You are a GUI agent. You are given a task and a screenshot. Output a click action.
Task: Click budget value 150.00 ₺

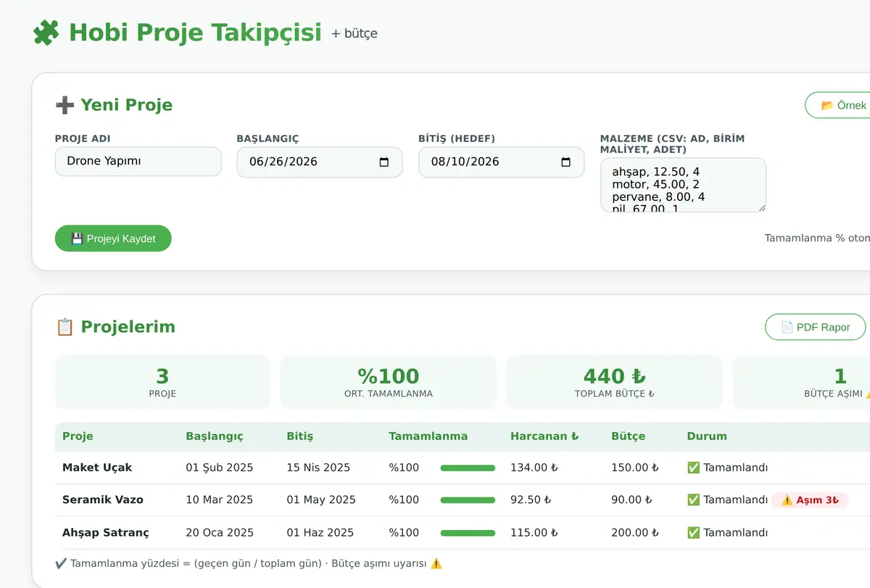point(635,468)
